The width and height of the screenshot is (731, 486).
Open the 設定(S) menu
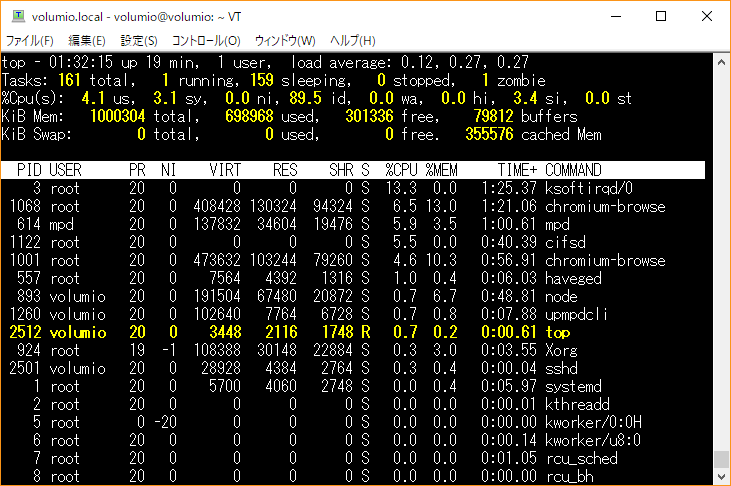(138, 41)
